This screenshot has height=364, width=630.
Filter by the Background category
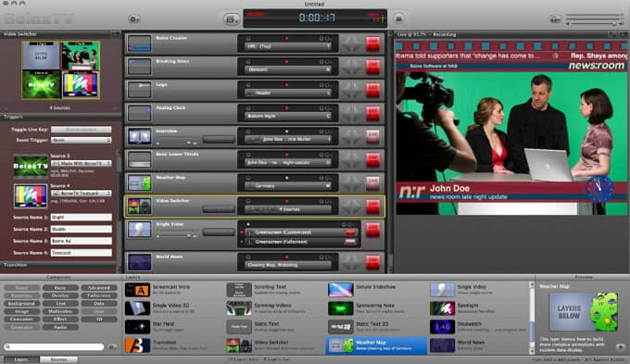click(x=21, y=304)
